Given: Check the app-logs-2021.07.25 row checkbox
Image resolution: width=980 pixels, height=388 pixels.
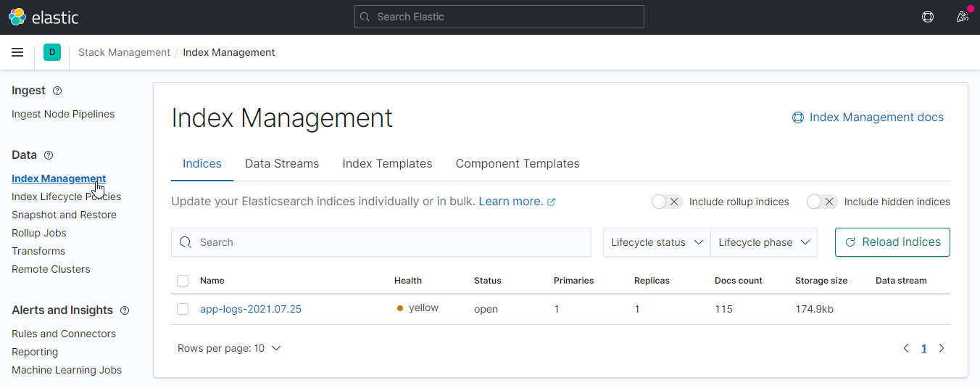Looking at the screenshot, I should (x=183, y=309).
